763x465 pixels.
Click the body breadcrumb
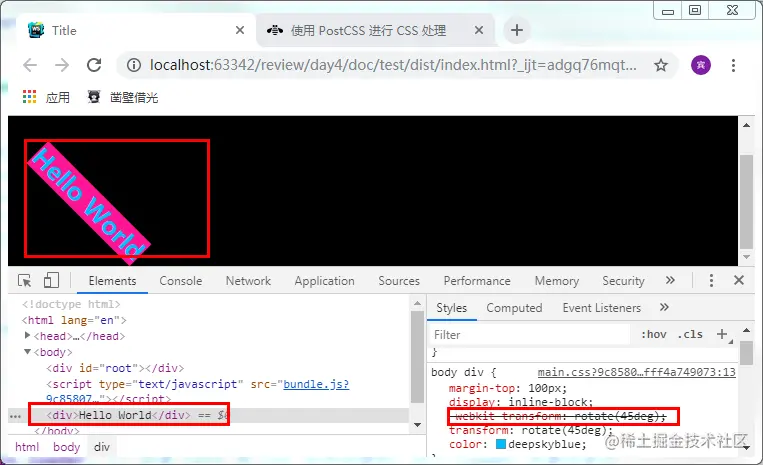66,447
